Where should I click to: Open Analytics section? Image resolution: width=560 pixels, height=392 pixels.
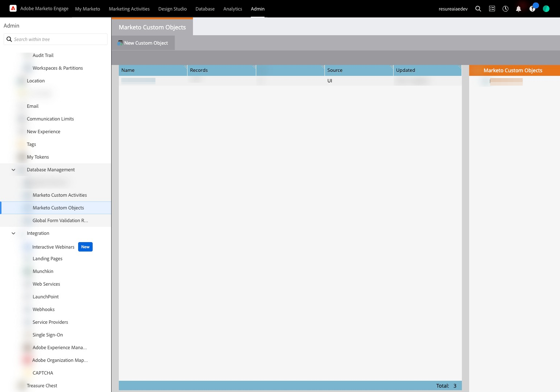point(233,9)
